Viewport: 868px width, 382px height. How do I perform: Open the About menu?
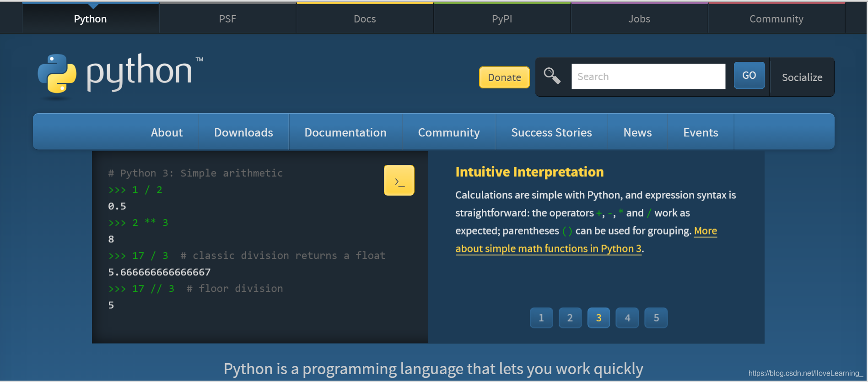pos(167,132)
